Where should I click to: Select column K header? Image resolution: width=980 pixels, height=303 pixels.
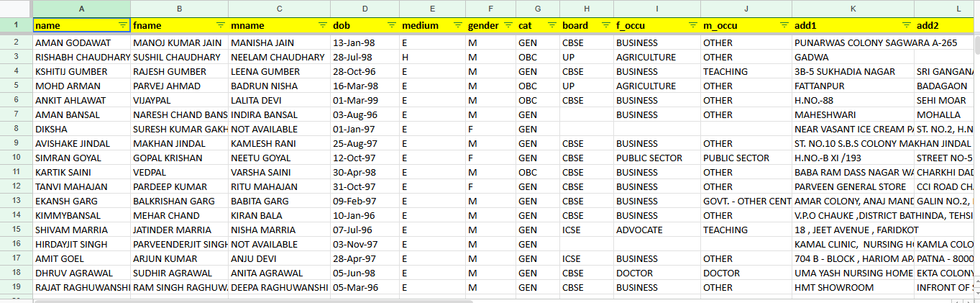coord(853,9)
